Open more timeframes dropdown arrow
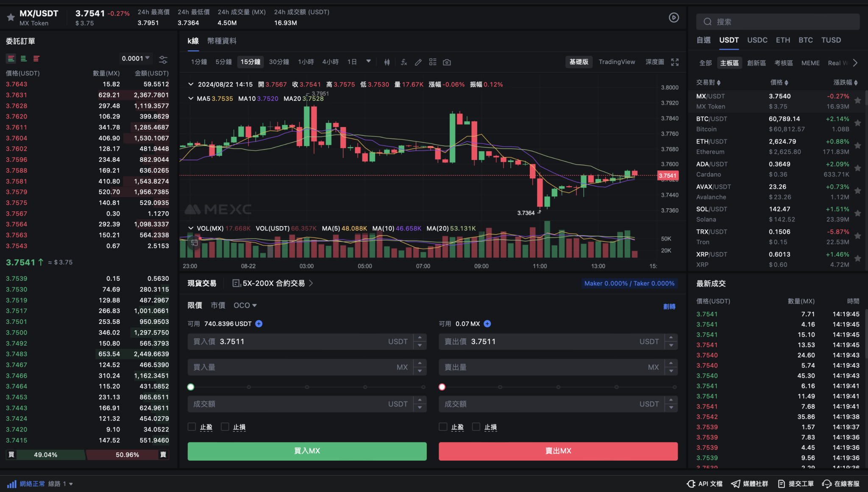The height and width of the screenshot is (492, 868). [368, 61]
